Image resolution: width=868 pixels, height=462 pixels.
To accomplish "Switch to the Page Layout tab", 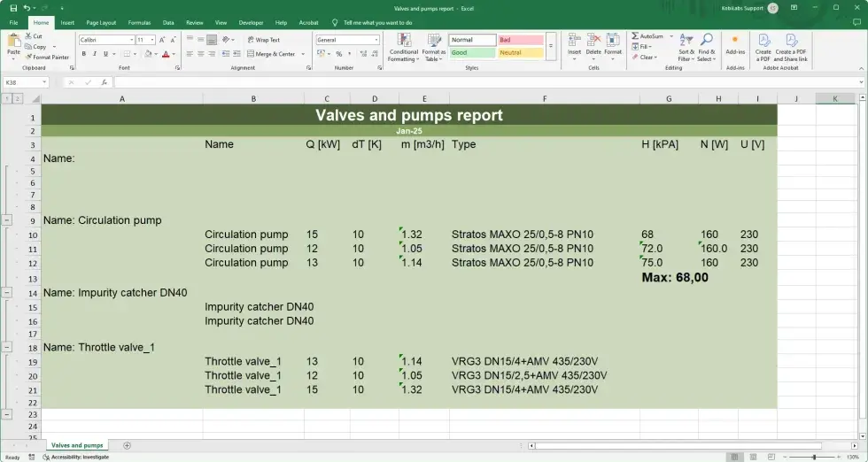I will pyautogui.click(x=101, y=23).
